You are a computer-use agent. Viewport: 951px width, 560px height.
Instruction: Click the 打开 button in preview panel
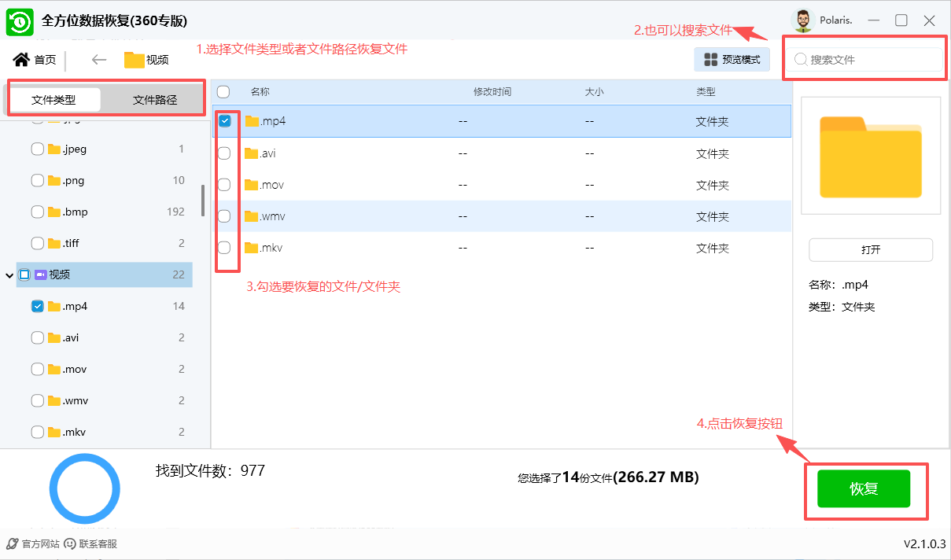tap(870, 250)
